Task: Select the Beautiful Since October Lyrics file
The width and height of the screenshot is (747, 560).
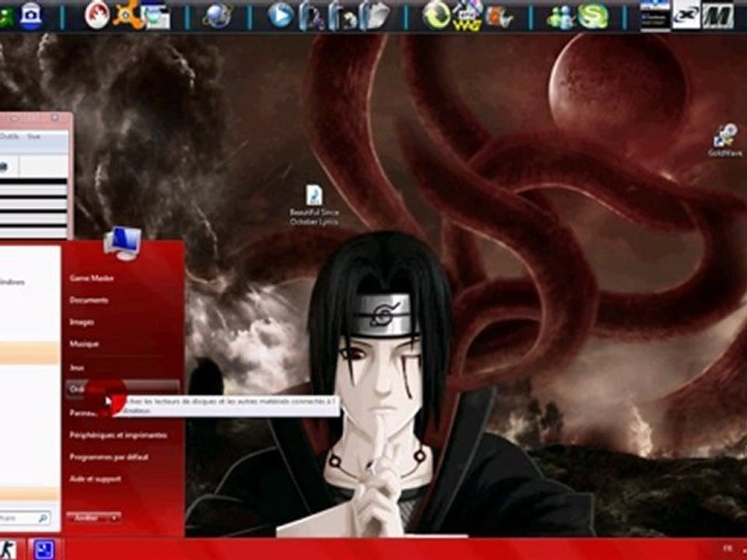Action: pos(314,205)
